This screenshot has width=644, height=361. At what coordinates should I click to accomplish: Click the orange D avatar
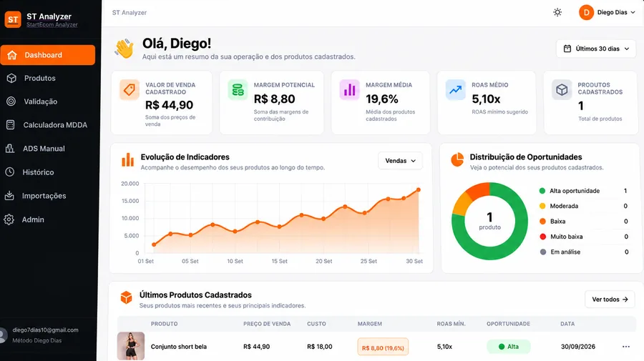(x=586, y=12)
